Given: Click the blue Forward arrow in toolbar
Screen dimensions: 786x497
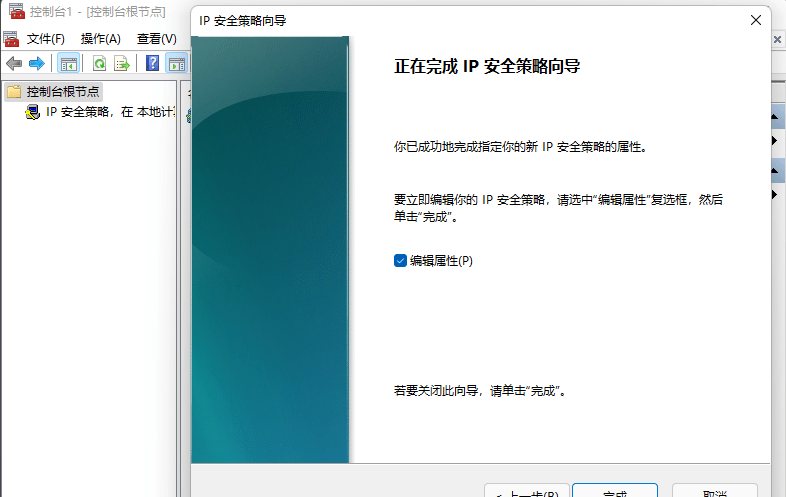Looking at the screenshot, I should (37, 64).
